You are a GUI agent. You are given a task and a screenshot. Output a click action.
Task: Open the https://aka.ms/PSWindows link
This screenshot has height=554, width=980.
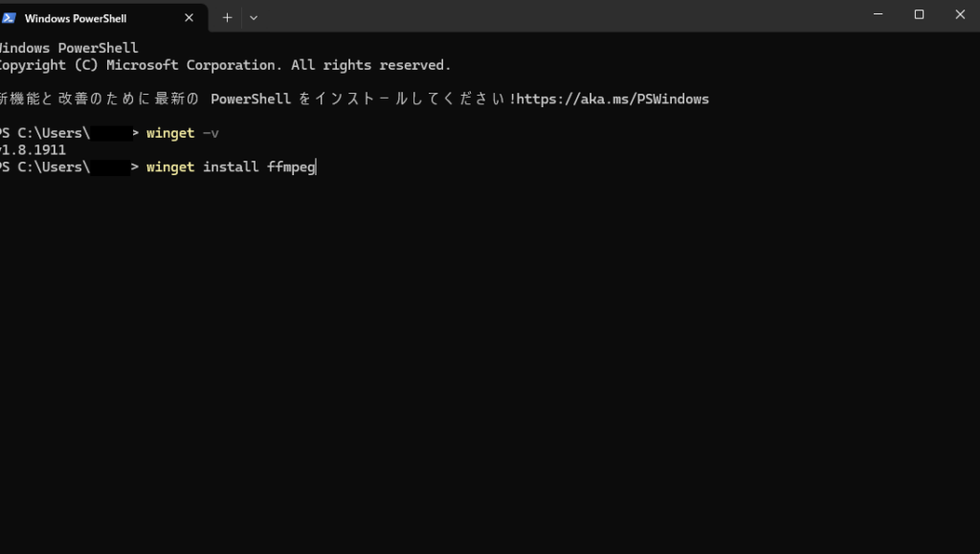pos(612,100)
